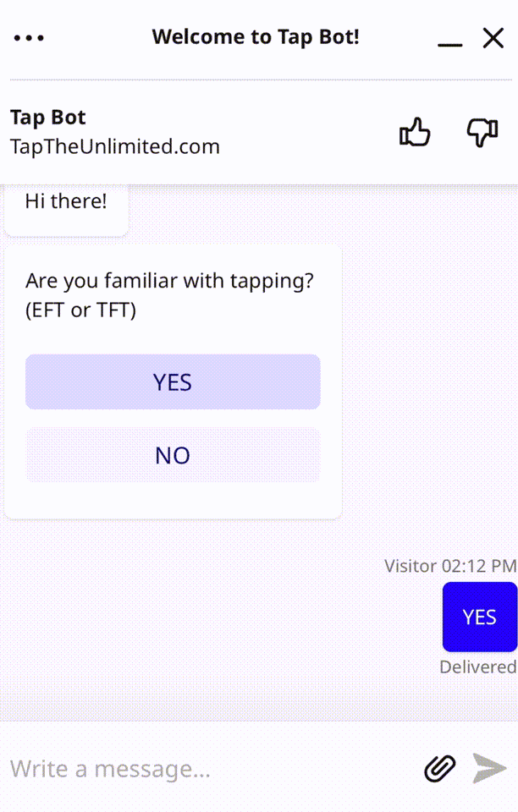Open the three-dot options menu
Viewport: 518px width, 812px height.
coord(29,38)
